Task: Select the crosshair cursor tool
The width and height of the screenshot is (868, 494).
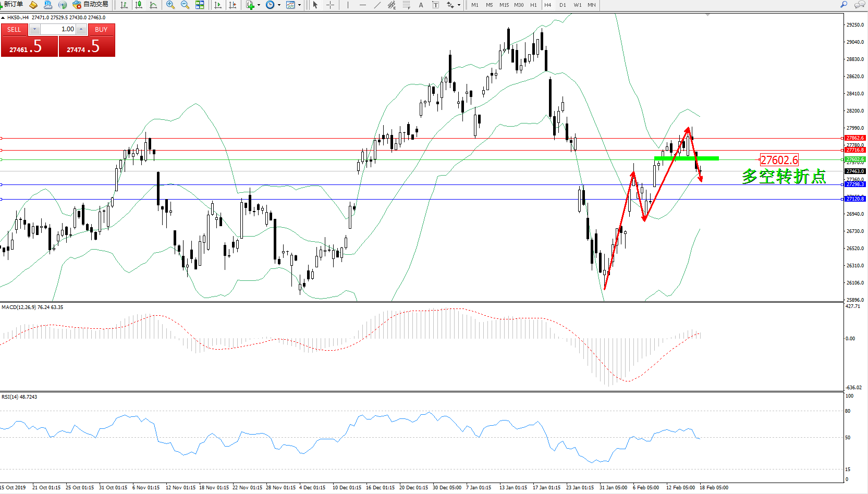Action: click(x=330, y=5)
